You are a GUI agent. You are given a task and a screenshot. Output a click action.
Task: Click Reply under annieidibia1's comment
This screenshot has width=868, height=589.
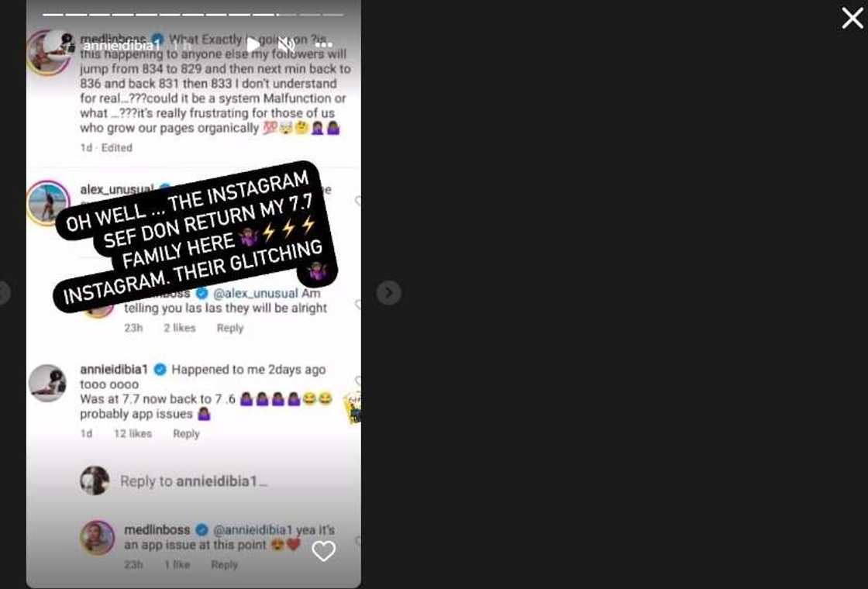click(186, 433)
